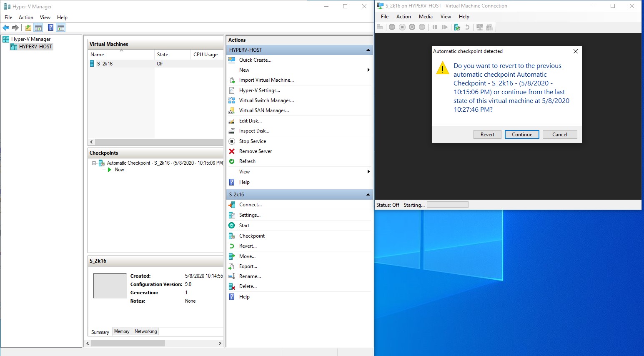The image size is (644, 356).
Task: Click the Quick Create icon in Actions pane
Action: point(232,60)
